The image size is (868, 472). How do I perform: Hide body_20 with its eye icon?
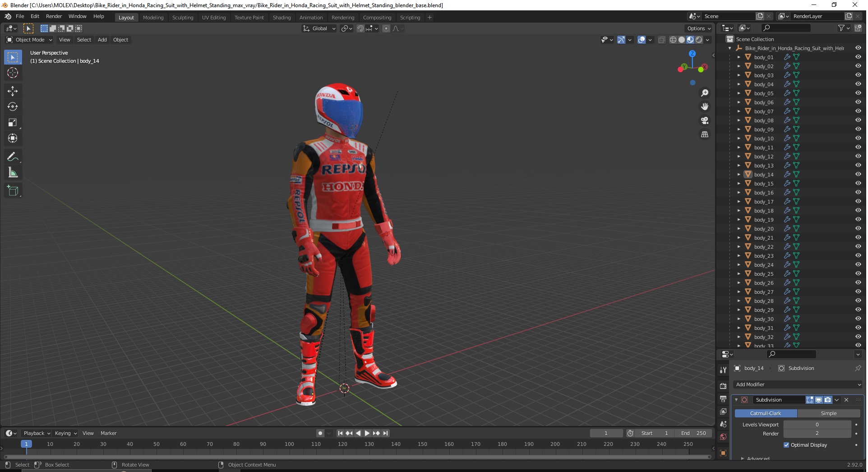[x=858, y=228]
